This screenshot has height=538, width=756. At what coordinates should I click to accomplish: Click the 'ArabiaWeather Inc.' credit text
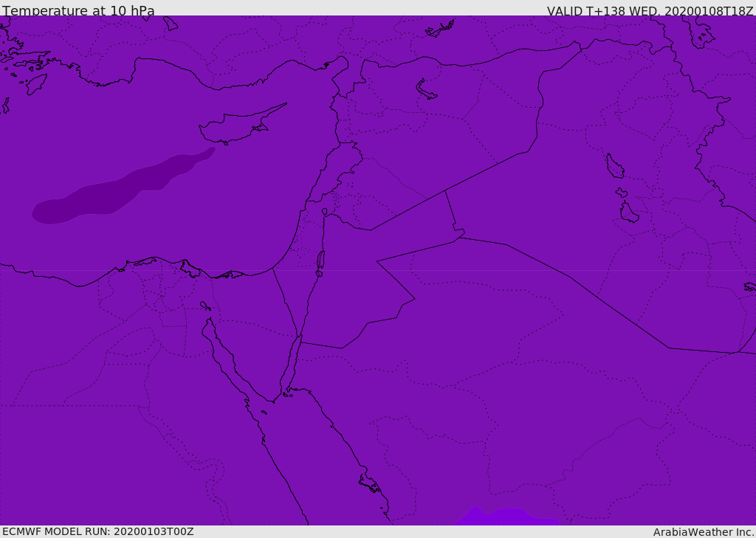[x=704, y=532]
